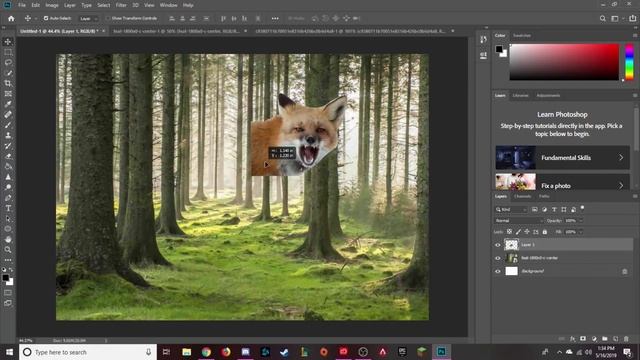Click the rainbow hue slider
The height and width of the screenshot is (360, 640).
tap(629, 62)
